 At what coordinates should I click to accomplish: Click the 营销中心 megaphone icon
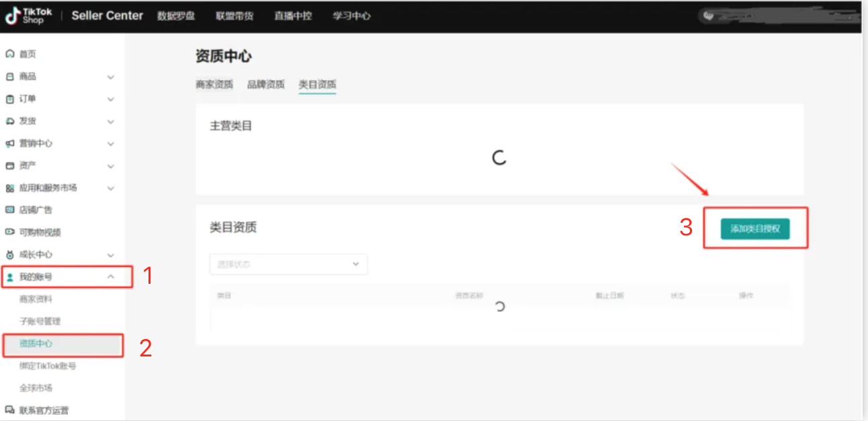(x=10, y=143)
